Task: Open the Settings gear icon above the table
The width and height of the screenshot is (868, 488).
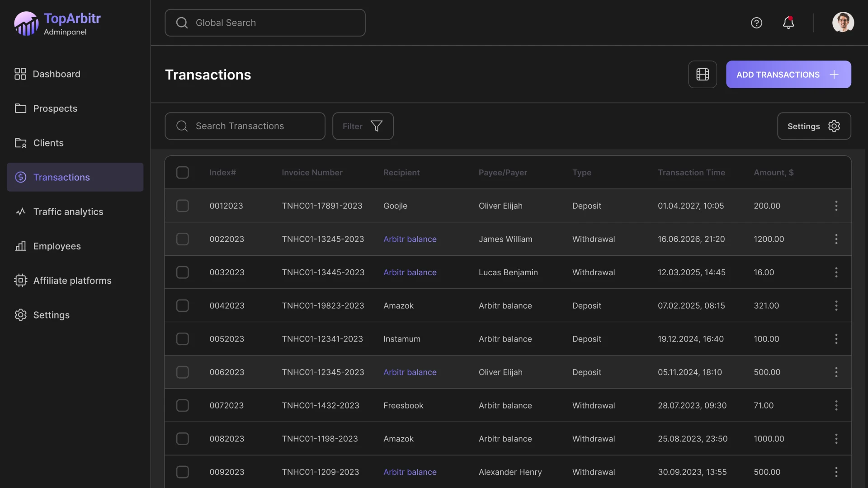Action: point(835,126)
